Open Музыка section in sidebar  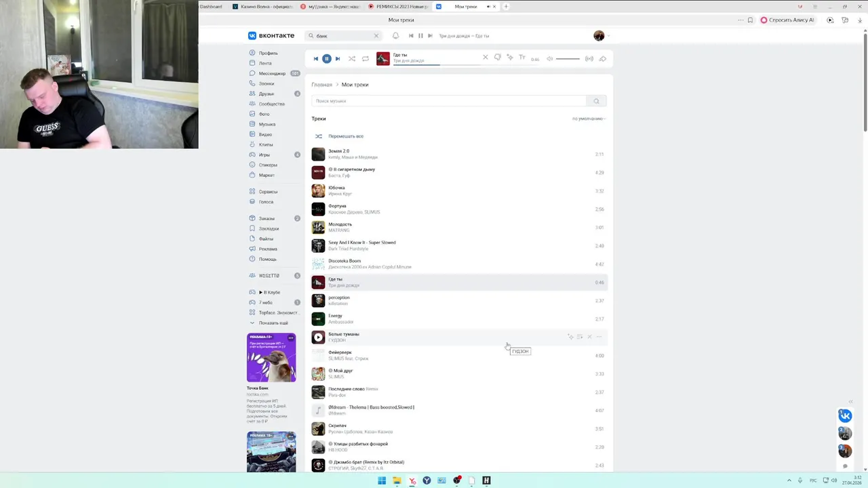click(x=267, y=124)
